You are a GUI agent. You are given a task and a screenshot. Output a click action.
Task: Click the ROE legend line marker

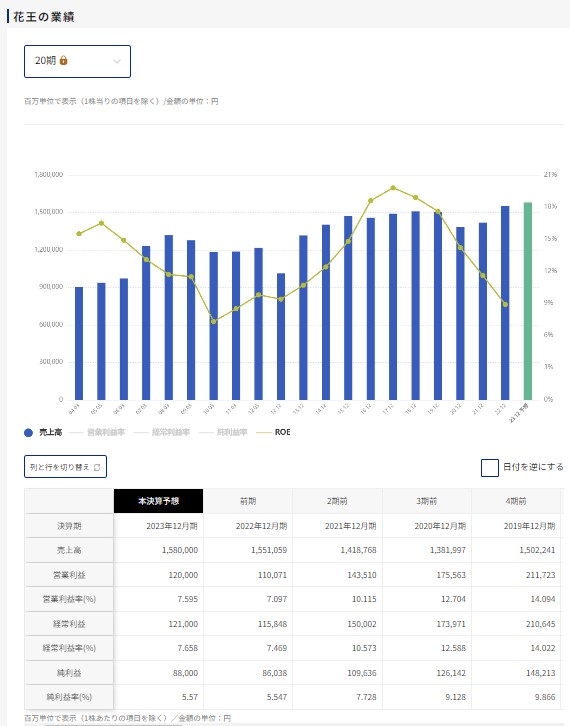(x=263, y=432)
